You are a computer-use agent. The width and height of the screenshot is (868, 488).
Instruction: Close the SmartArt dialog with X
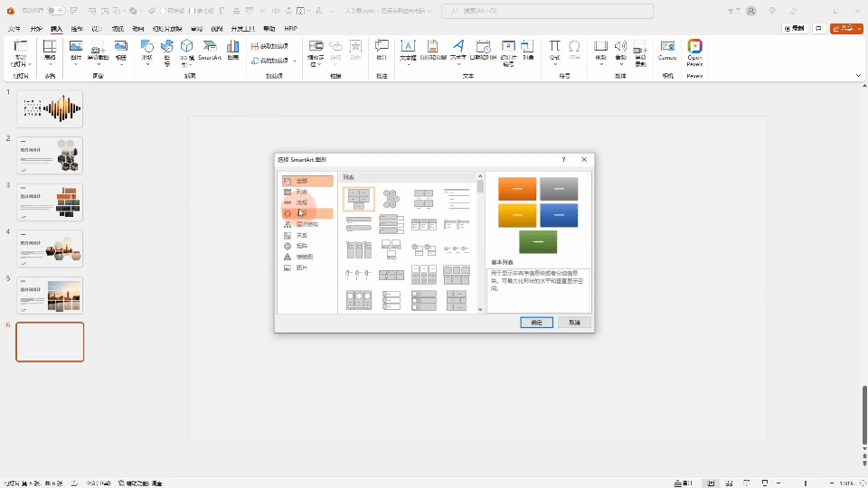tap(584, 159)
